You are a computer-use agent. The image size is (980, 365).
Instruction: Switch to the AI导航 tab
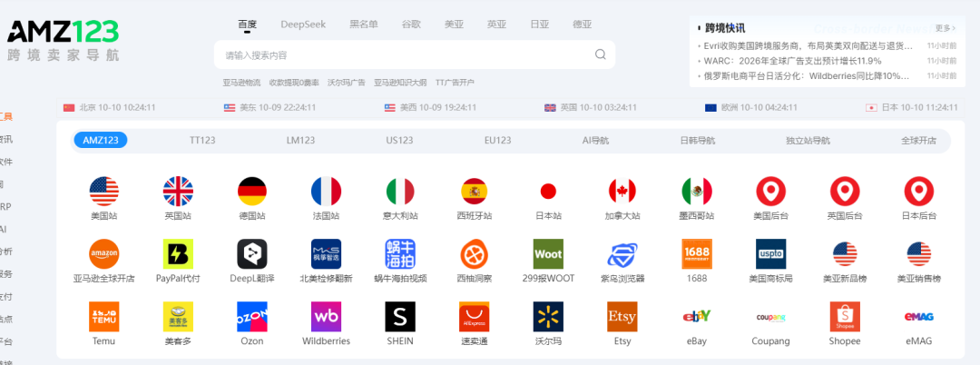pos(595,140)
